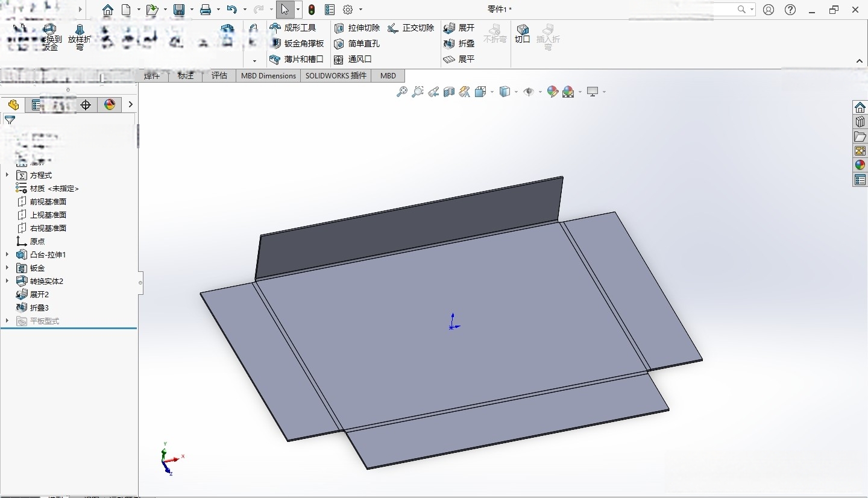Toggle Hide/Show Items eye icon

click(529, 92)
